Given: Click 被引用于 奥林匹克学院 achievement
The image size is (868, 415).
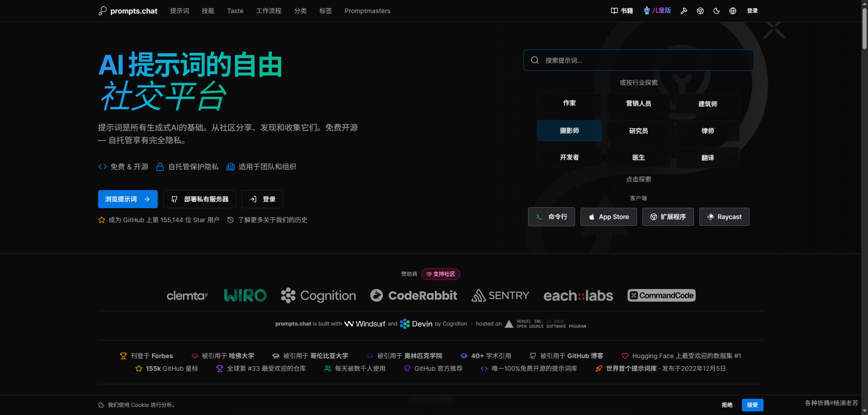Looking at the screenshot, I should 405,356.
